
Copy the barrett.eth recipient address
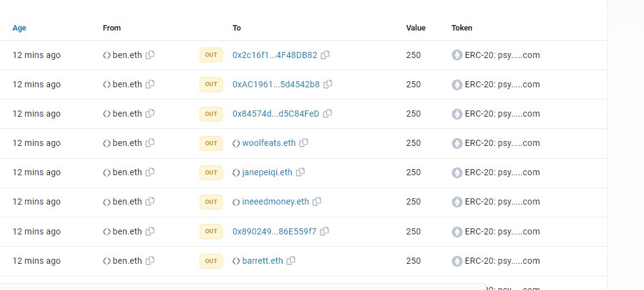click(x=291, y=261)
